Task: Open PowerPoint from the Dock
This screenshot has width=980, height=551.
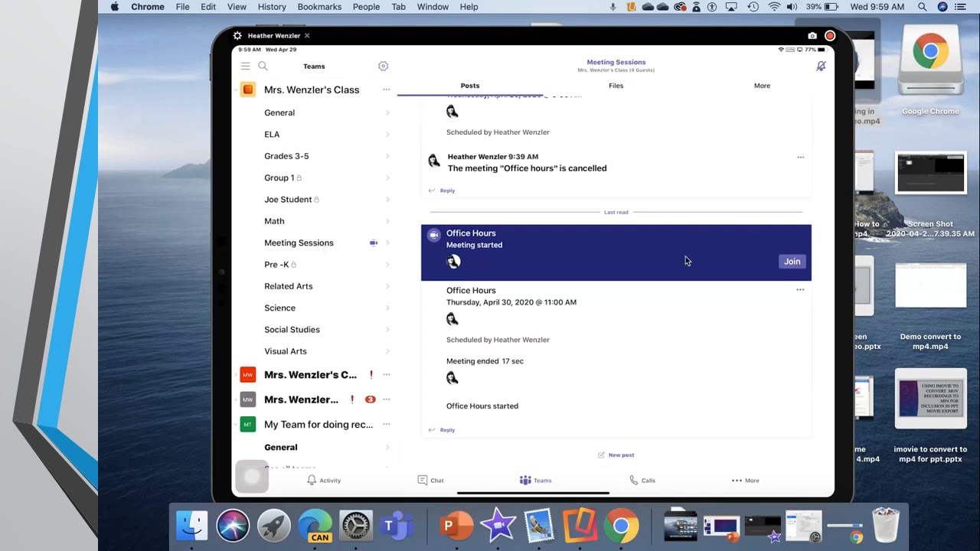Action: (x=457, y=526)
